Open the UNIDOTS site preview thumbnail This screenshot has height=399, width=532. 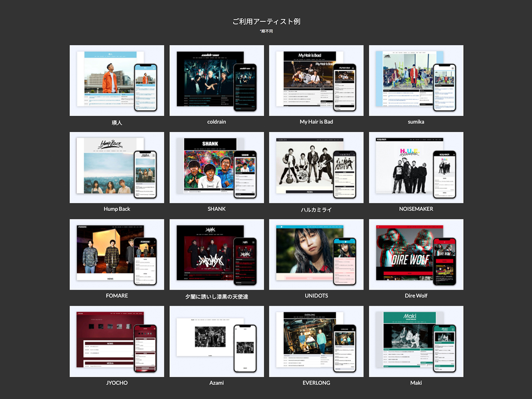[x=317, y=254]
